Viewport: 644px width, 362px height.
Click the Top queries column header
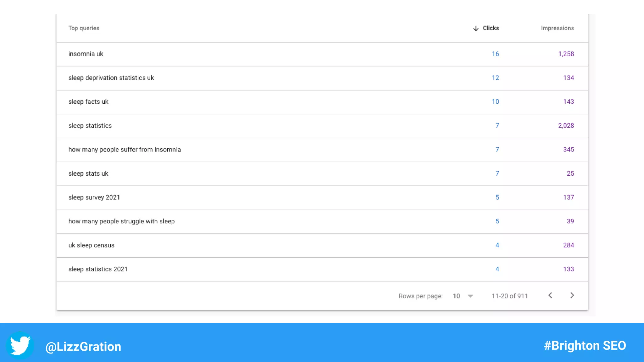tap(84, 28)
